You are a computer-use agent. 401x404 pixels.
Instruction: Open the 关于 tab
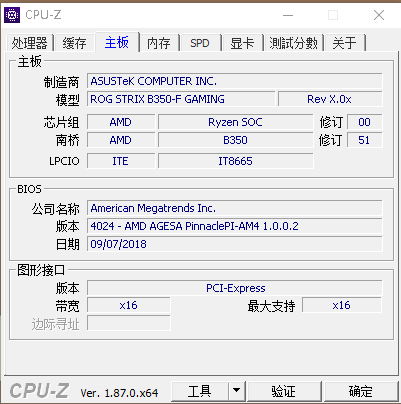click(345, 43)
